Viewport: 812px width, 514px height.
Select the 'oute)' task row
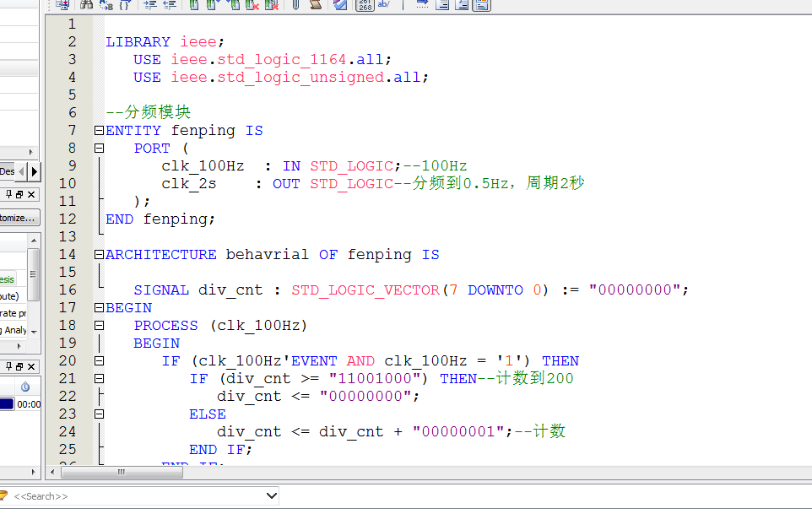(9, 296)
